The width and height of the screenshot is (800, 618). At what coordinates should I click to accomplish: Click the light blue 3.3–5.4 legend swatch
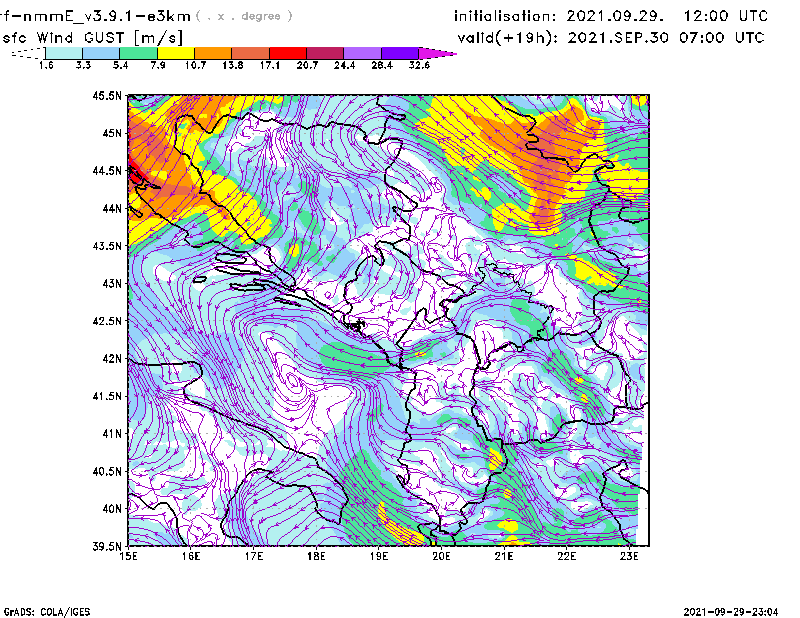pyautogui.click(x=101, y=53)
